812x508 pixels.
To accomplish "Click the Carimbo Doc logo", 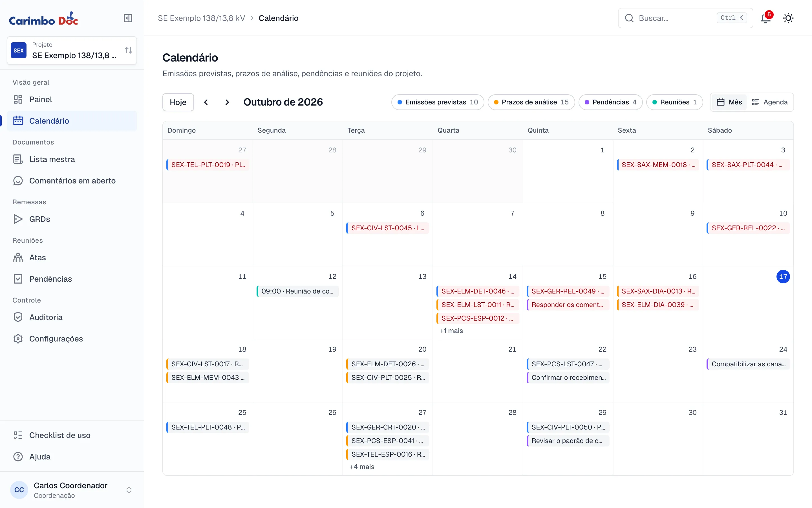I will (43, 19).
